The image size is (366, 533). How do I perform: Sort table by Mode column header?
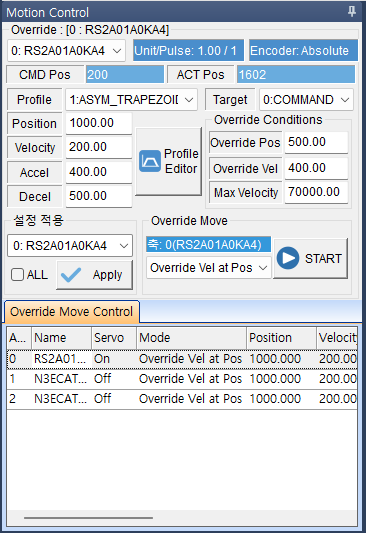pos(191,338)
